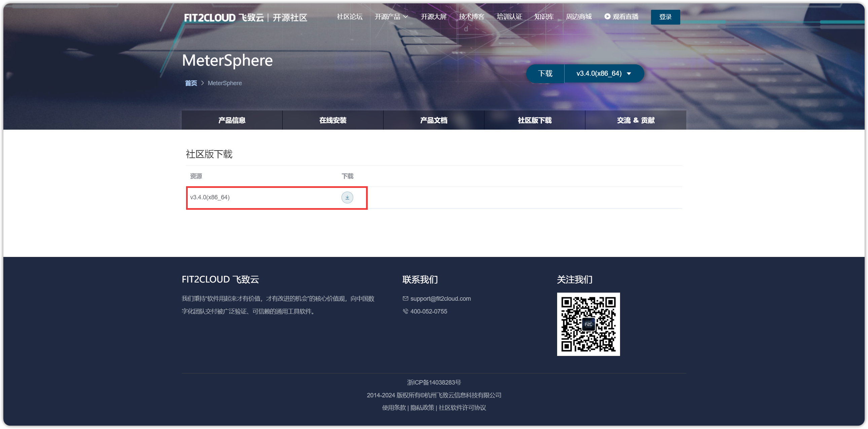This screenshot has height=429, width=868.
Task: Click the QR code under 关注我们
Action: 588,324
